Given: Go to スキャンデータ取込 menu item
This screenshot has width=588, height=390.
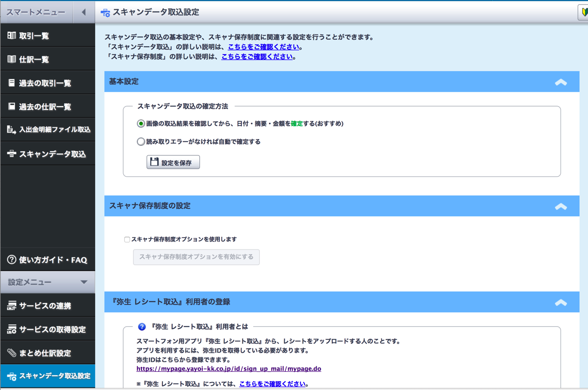Looking at the screenshot, I should 48,154.
